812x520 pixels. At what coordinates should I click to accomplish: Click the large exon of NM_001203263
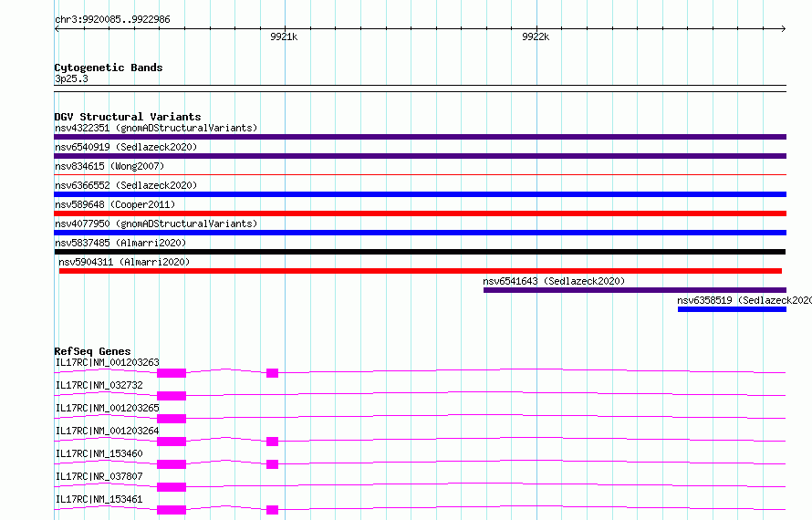172,373
